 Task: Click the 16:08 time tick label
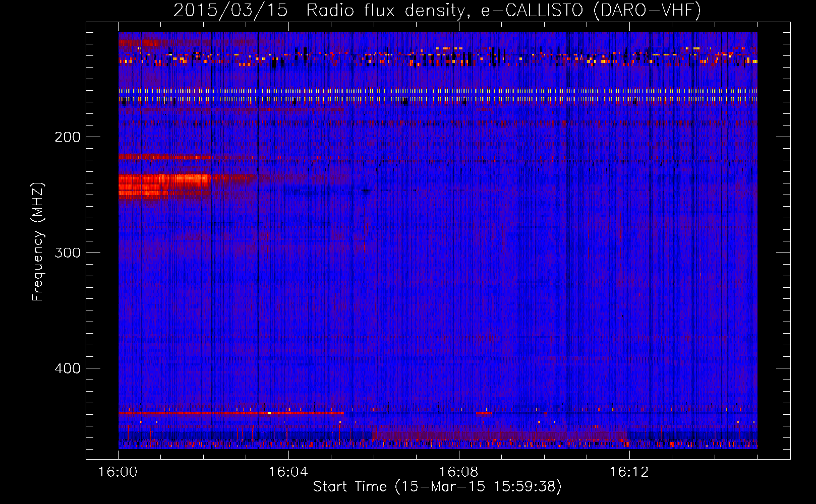tap(459, 472)
